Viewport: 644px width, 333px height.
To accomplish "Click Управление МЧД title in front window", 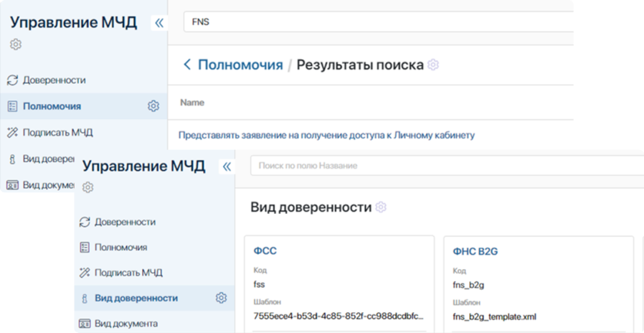I will [x=143, y=166].
